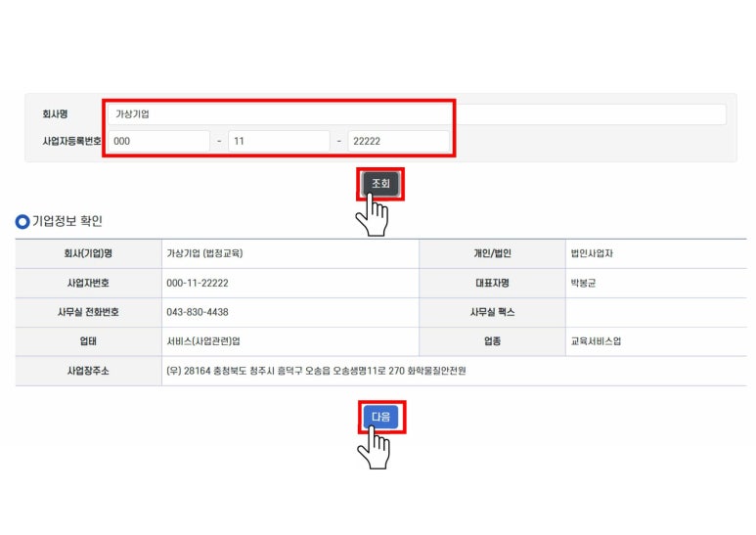Viewport: 756px width, 535px height.
Task: Click the 가상기업 (법정교육) company name value
Action: (204, 253)
